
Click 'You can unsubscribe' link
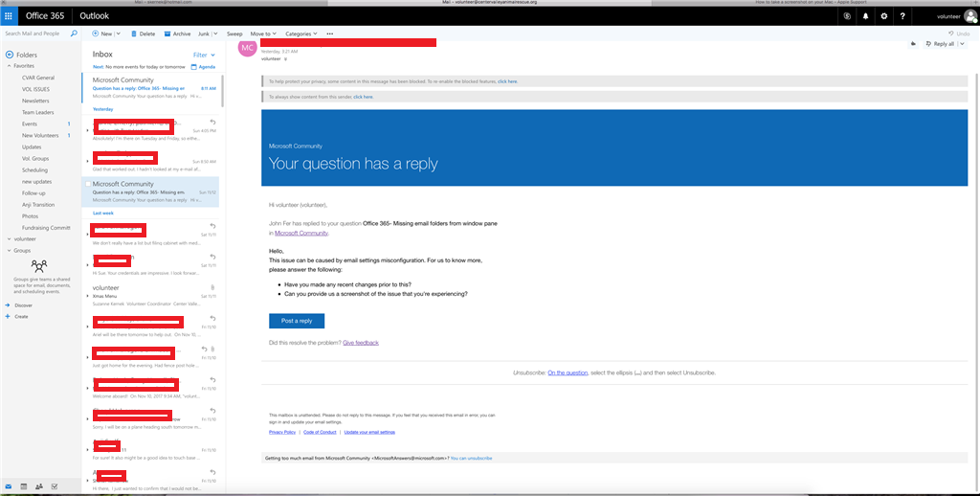click(471, 459)
